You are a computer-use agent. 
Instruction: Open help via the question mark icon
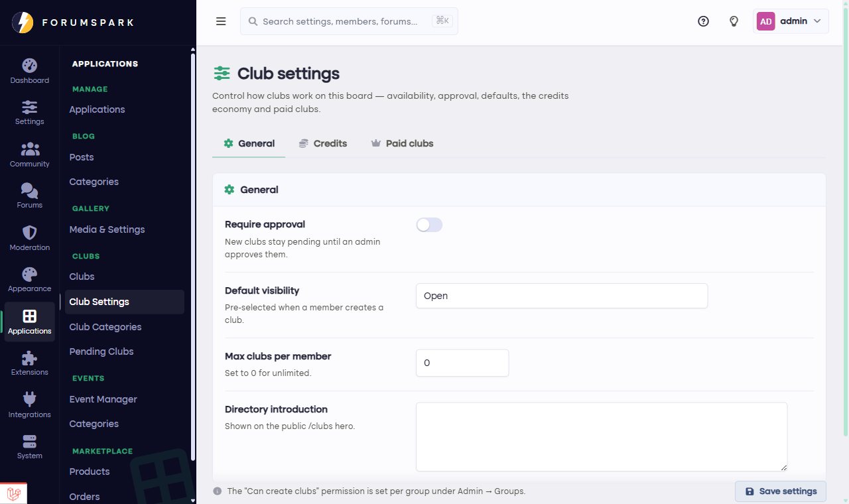(704, 21)
